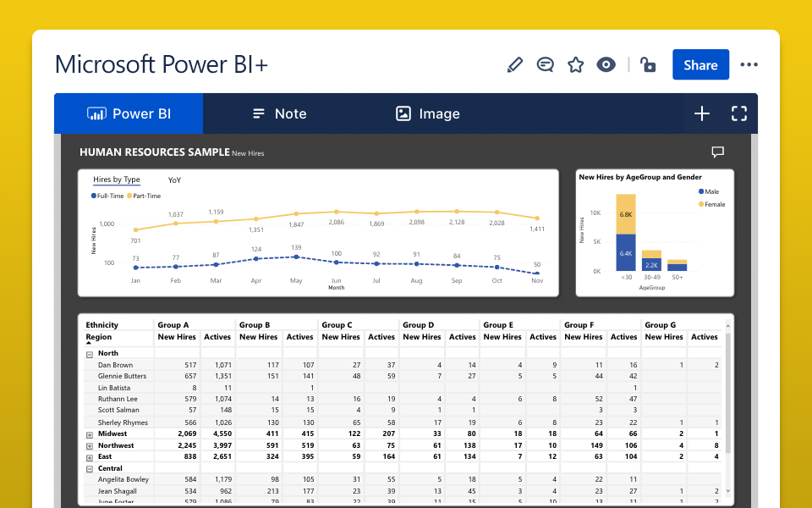
Task: Toggle the watch eye icon
Action: (x=606, y=65)
